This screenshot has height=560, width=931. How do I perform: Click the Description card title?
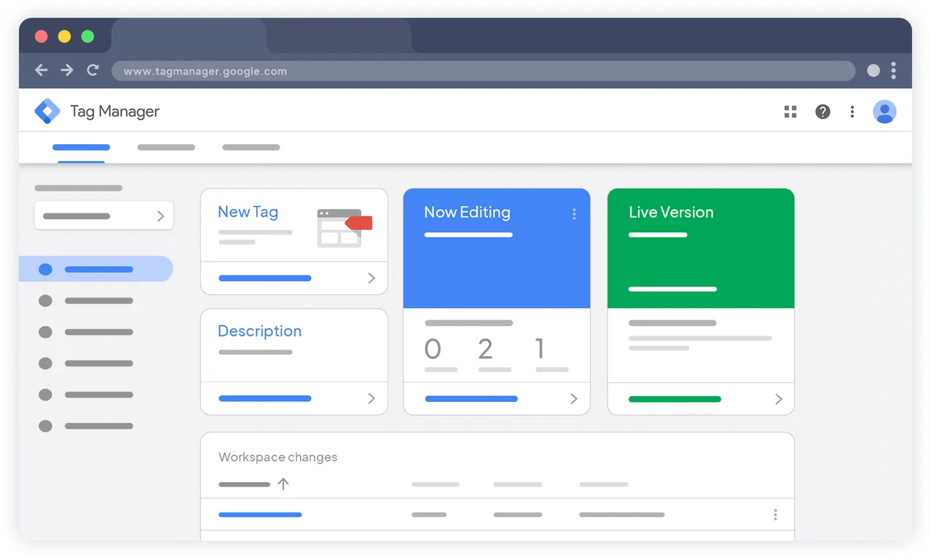tap(259, 331)
